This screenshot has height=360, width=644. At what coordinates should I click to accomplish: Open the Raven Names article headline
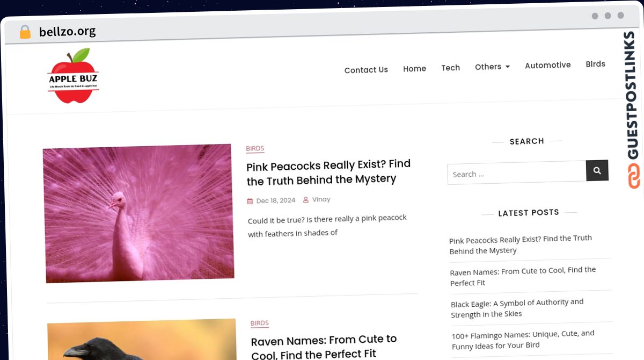(324, 347)
